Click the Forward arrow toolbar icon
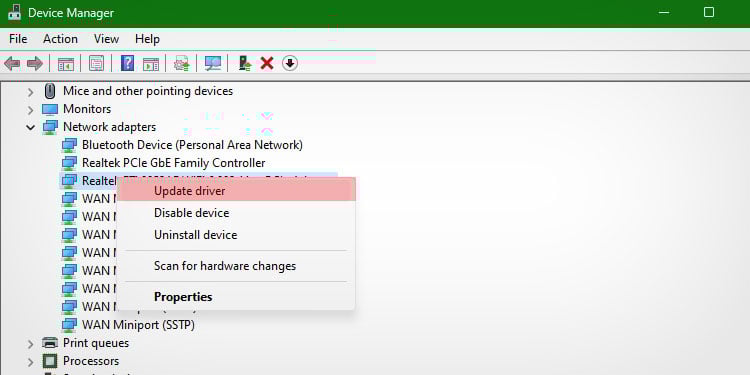The image size is (750, 375). tap(35, 63)
